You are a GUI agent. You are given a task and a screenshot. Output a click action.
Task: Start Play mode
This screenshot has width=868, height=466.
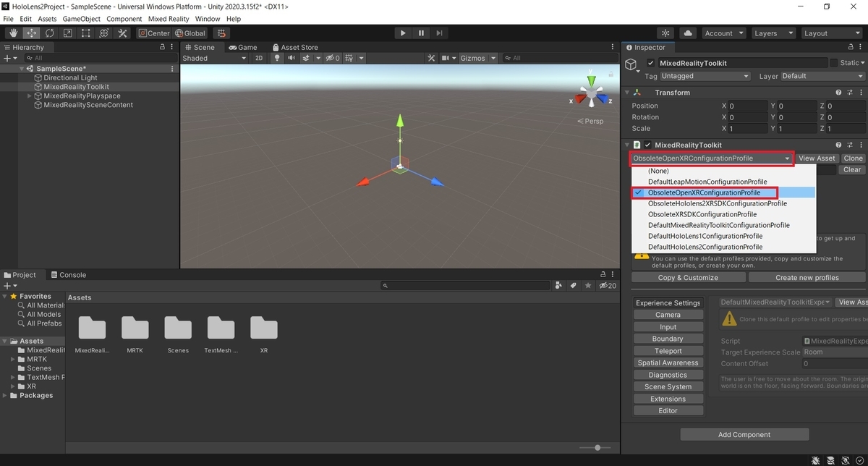click(x=403, y=33)
